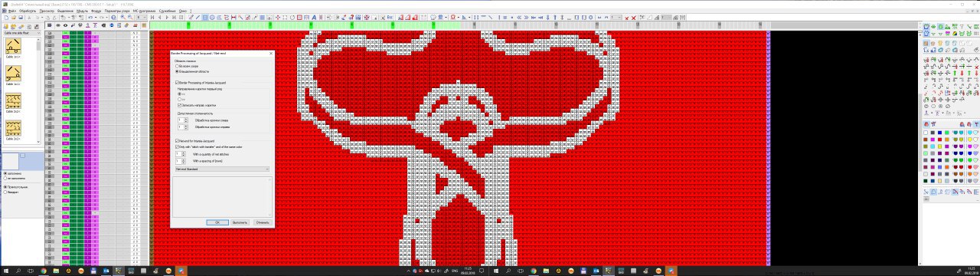
Task: Click the OK button in dialog
Action: 217,222
